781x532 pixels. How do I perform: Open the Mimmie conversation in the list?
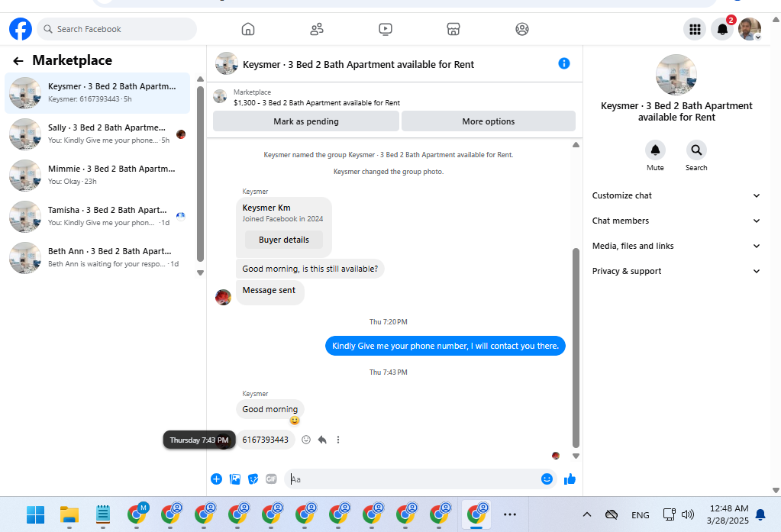point(98,176)
